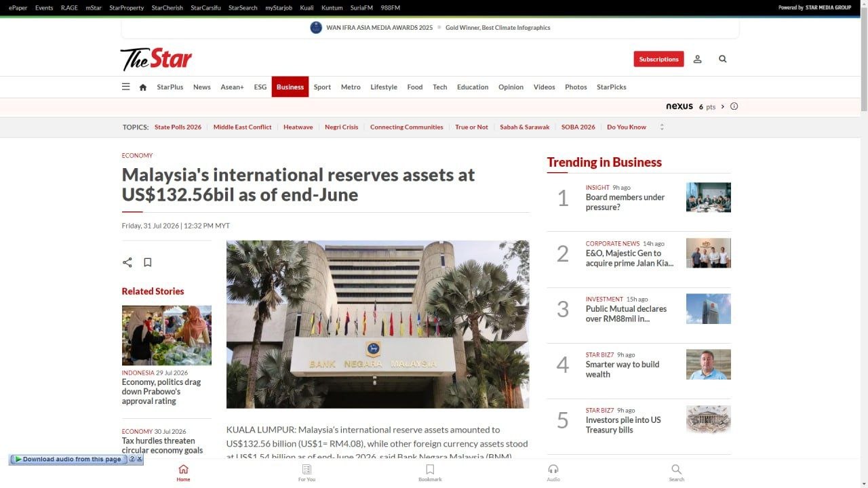
Task: Open the News section
Action: (x=202, y=87)
